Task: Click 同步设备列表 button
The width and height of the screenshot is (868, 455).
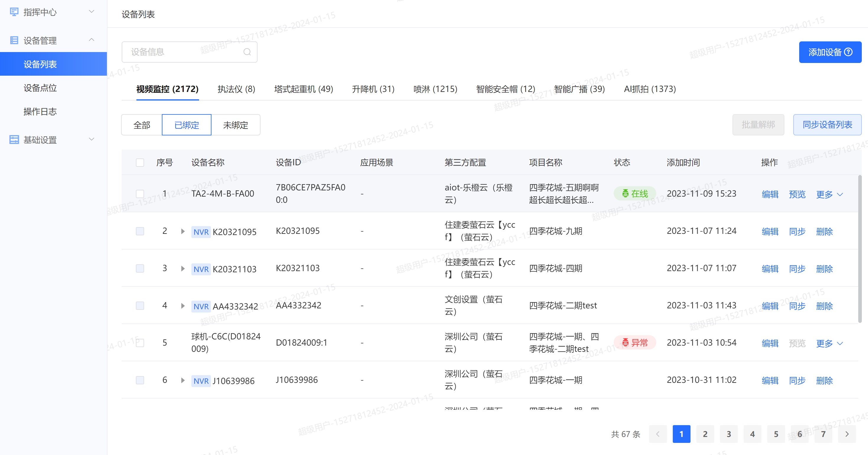Action: 827,125
